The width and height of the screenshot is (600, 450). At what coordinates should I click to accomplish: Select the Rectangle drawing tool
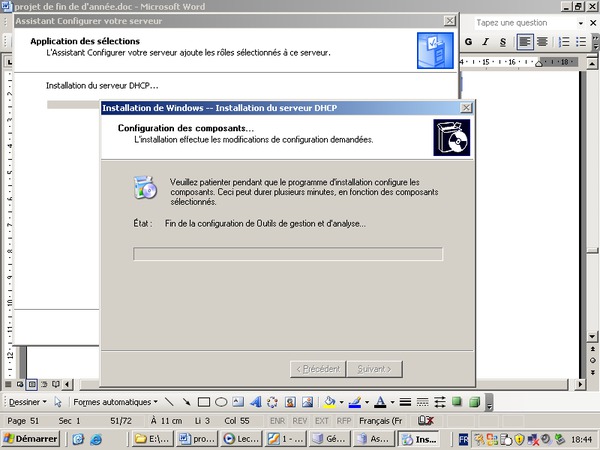(204, 402)
